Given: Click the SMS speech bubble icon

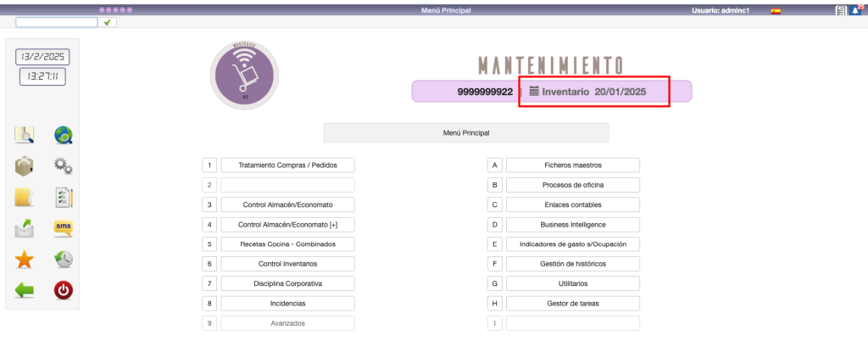Looking at the screenshot, I should pyautogui.click(x=64, y=227).
